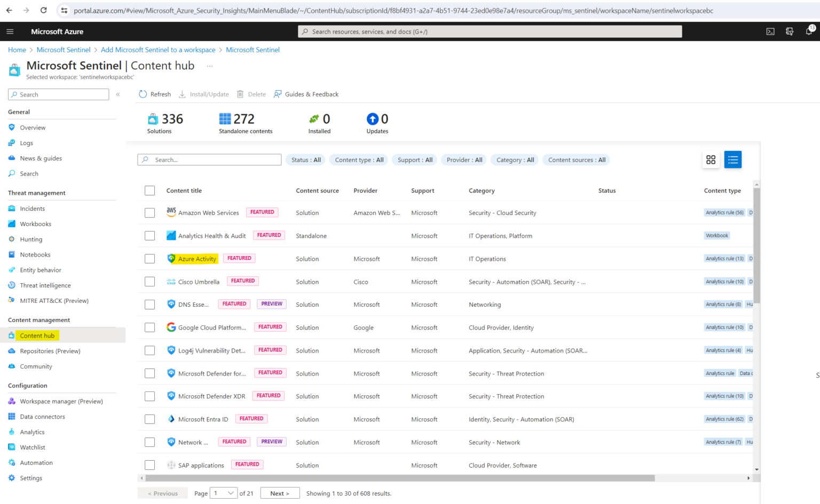Open Cloud Shell from the top bar
The height and width of the screenshot is (504, 820).
(x=770, y=31)
